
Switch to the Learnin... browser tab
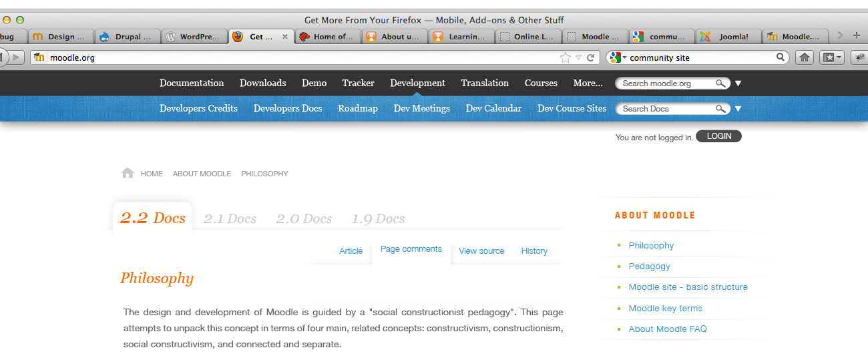tap(461, 37)
